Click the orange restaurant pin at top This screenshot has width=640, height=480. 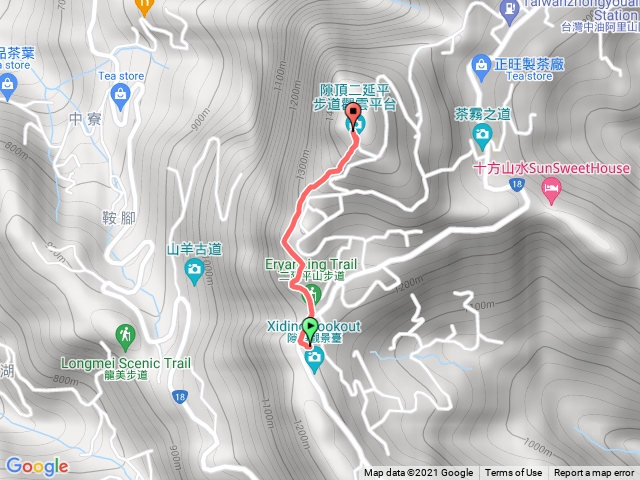pyautogui.click(x=144, y=7)
